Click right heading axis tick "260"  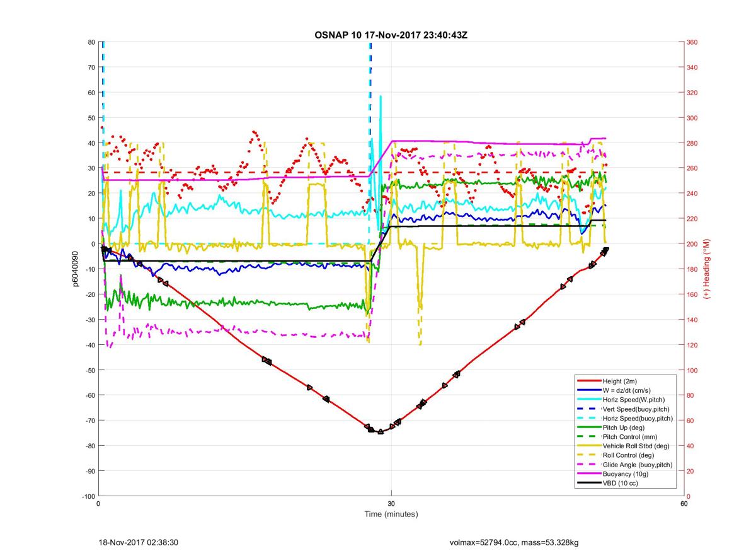[x=692, y=168]
